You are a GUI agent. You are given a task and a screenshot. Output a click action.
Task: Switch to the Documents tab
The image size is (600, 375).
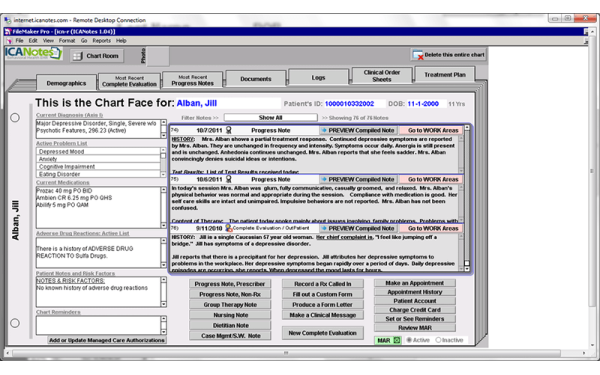(256, 79)
